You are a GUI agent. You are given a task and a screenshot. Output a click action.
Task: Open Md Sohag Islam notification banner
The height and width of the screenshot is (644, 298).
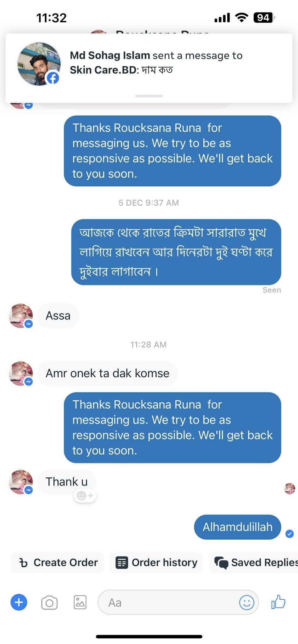pyautogui.click(x=149, y=68)
